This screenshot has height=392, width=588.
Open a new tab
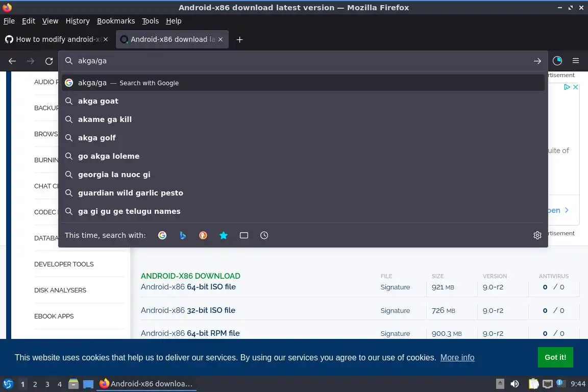[x=239, y=39]
